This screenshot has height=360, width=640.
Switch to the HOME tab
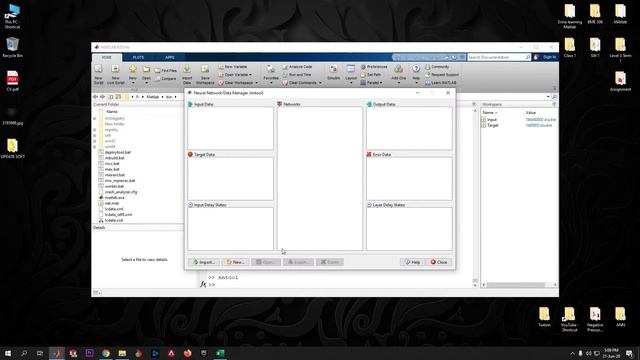pos(107,57)
